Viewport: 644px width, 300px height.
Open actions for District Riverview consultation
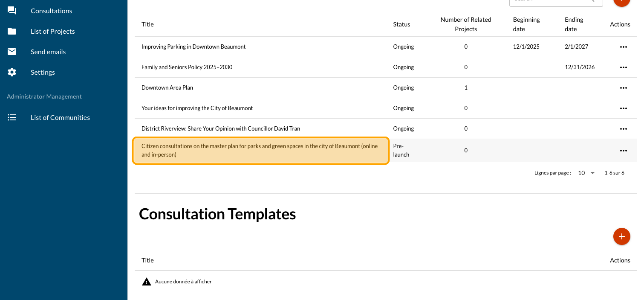pyautogui.click(x=623, y=129)
